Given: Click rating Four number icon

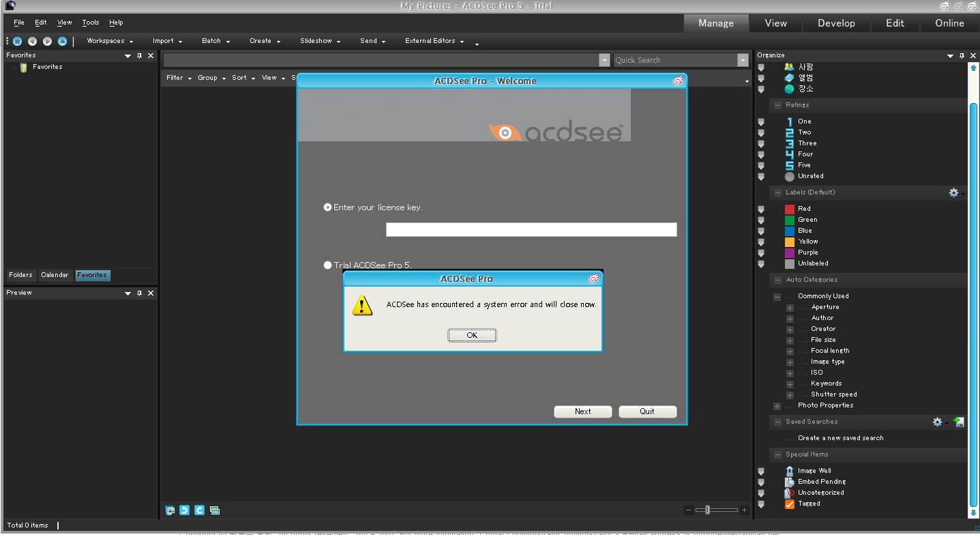Looking at the screenshot, I should coord(790,154).
